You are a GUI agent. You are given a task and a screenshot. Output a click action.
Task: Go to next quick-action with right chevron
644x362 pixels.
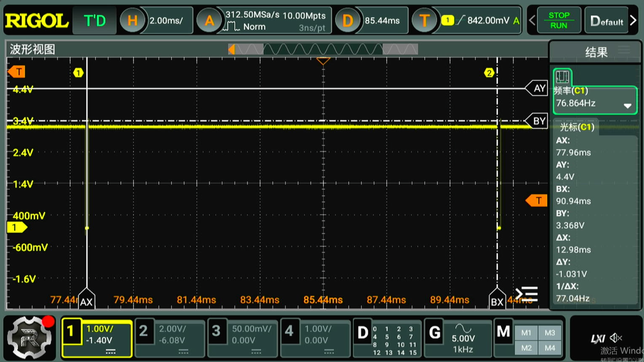(633, 20)
